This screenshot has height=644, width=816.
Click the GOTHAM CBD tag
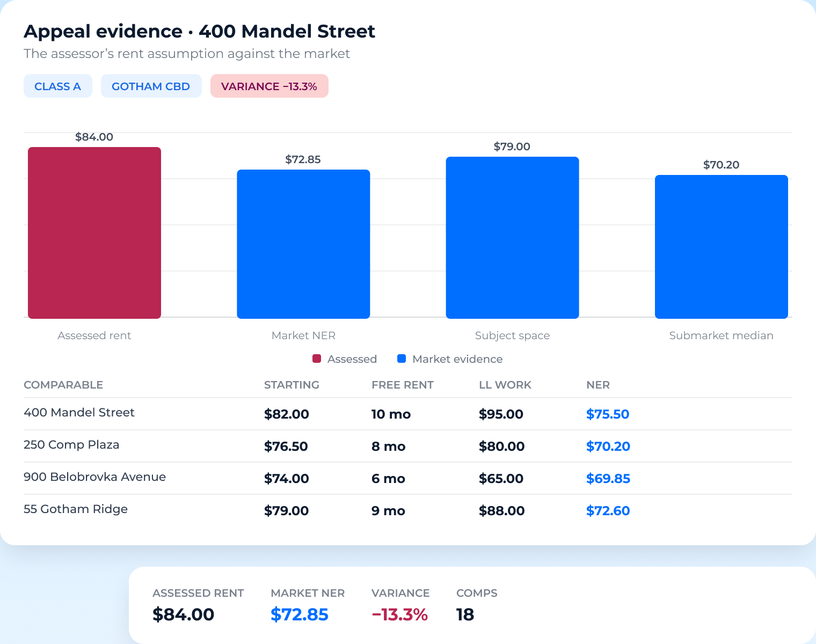coord(151,86)
